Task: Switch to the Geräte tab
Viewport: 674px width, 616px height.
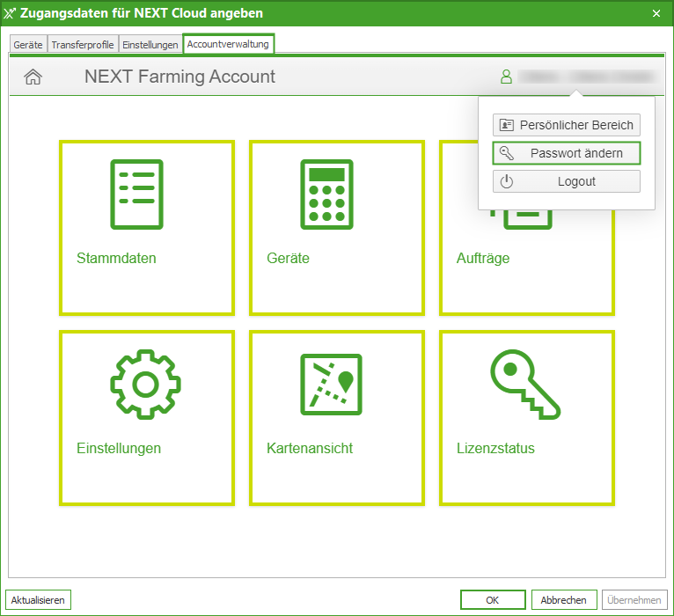Action: [x=27, y=45]
